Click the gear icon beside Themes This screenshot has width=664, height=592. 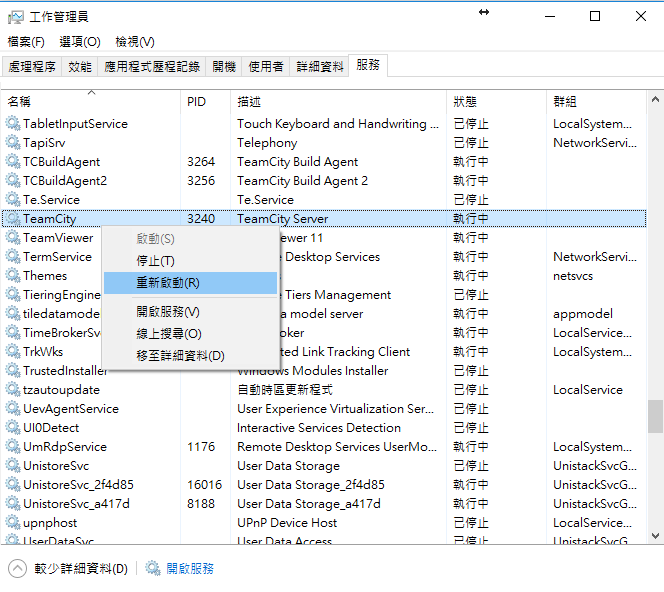[13, 276]
